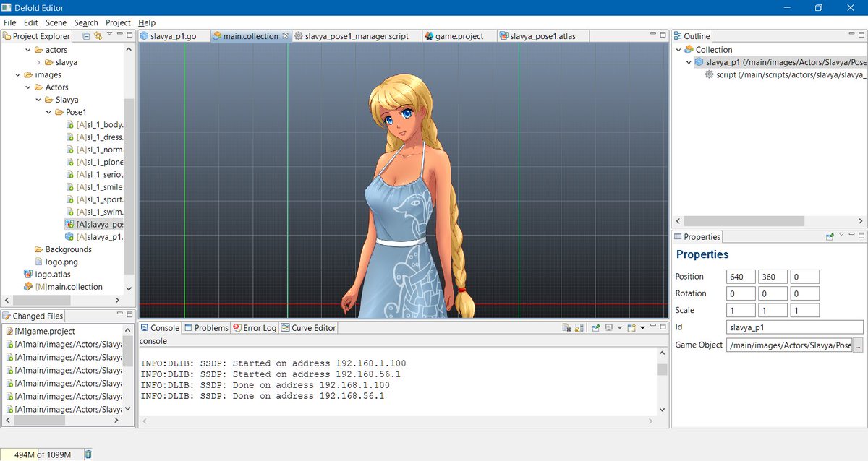Image resolution: width=868 pixels, height=461 pixels.
Task: Open Project Explorer view menu triangle
Action: [109, 34]
